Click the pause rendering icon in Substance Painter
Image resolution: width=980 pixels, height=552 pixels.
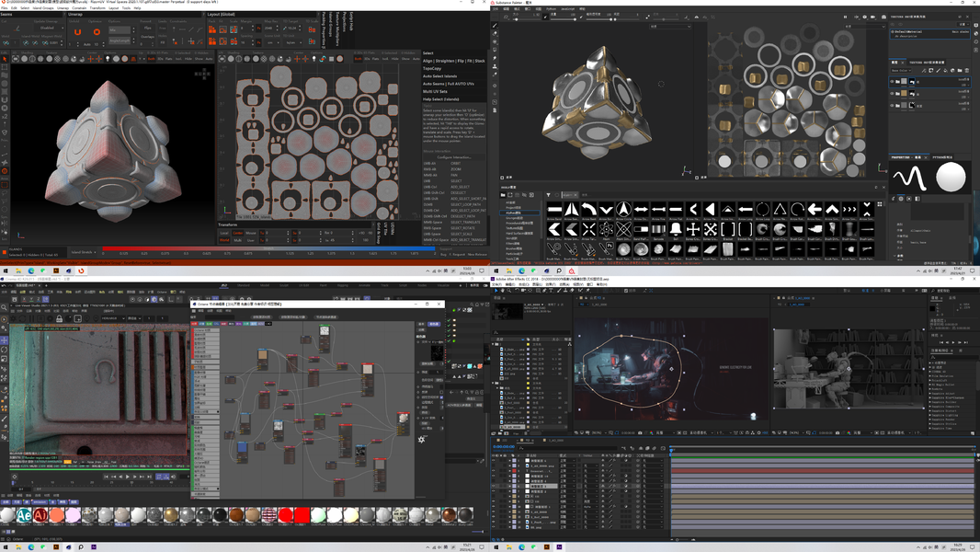[x=846, y=17]
